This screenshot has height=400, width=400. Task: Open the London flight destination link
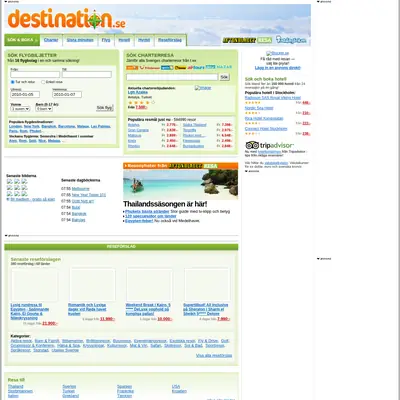pyautogui.click(x=15, y=127)
